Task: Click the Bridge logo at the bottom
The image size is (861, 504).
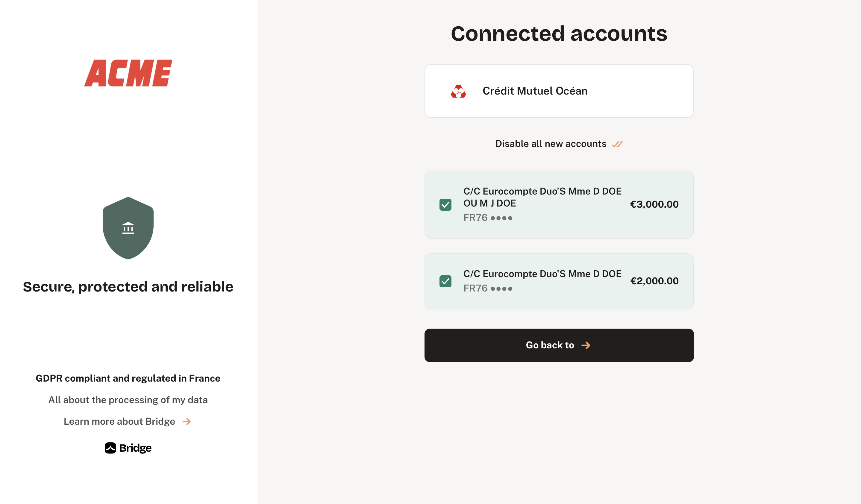Action: [128, 448]
